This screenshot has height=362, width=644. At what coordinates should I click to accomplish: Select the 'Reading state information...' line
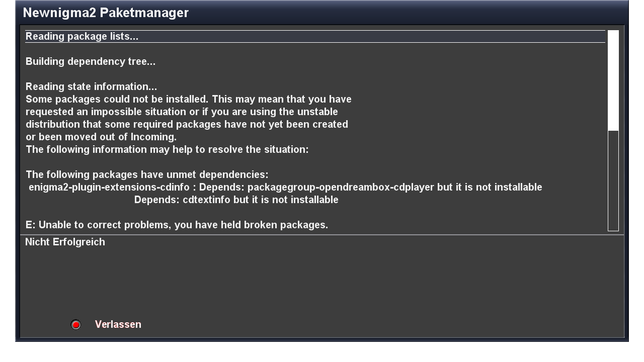(91, 87)
